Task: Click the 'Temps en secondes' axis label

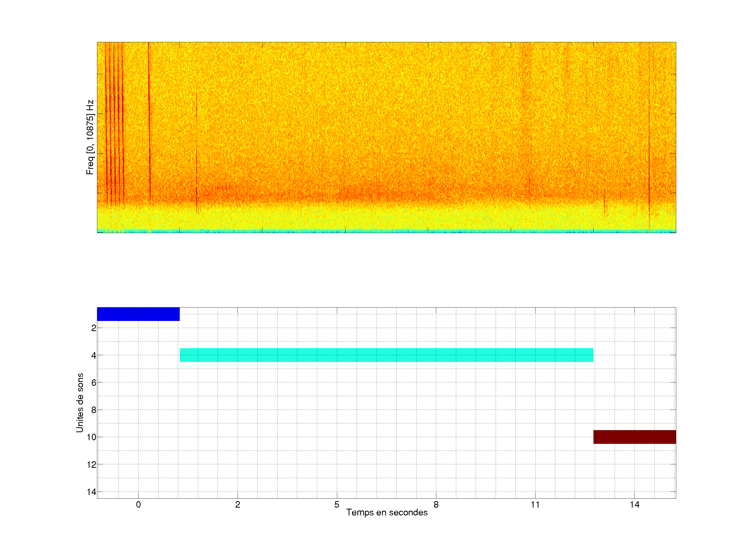Action: (x=387, y=512)
